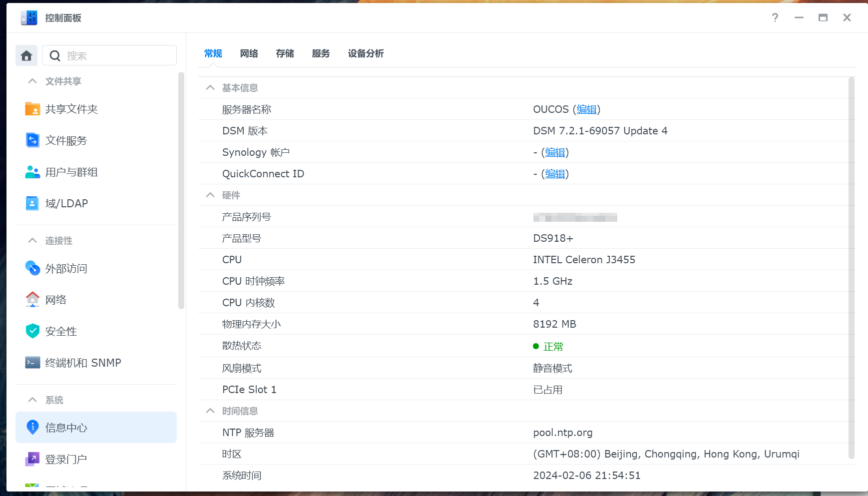
Task: Click 8192 MB memory value
Action: pos(555,324)
